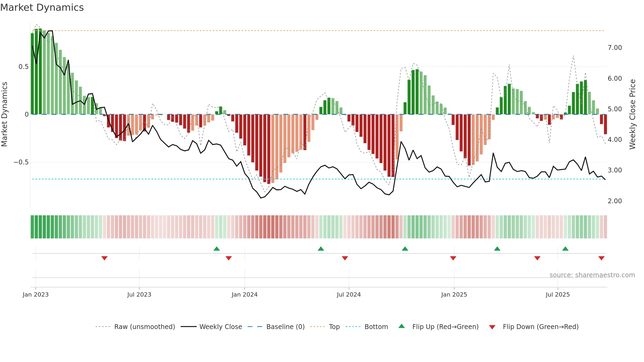Click the 3.00 price axis label
Image resolution: width=644 pixels, height=362 pixels.
click(x=615, y=170)
